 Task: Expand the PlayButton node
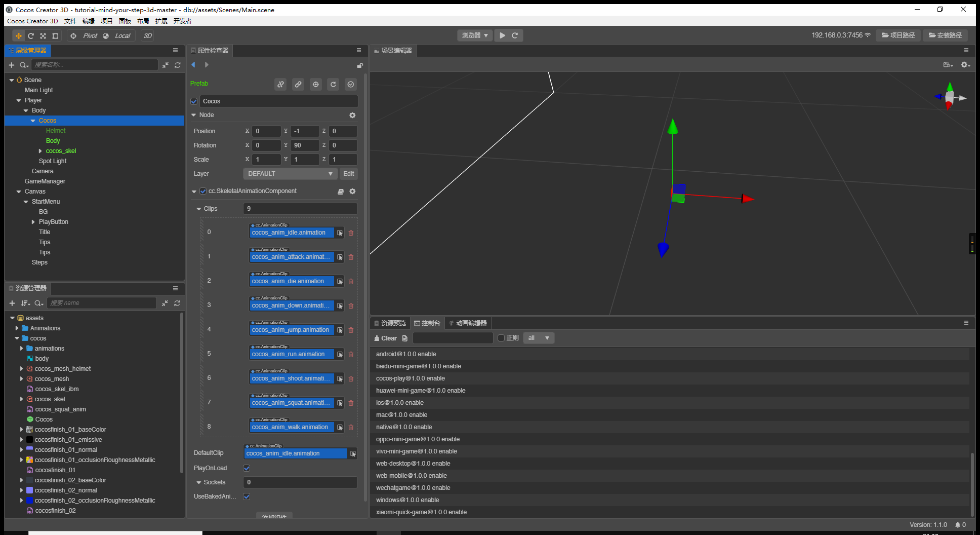[x=33, y=222]
